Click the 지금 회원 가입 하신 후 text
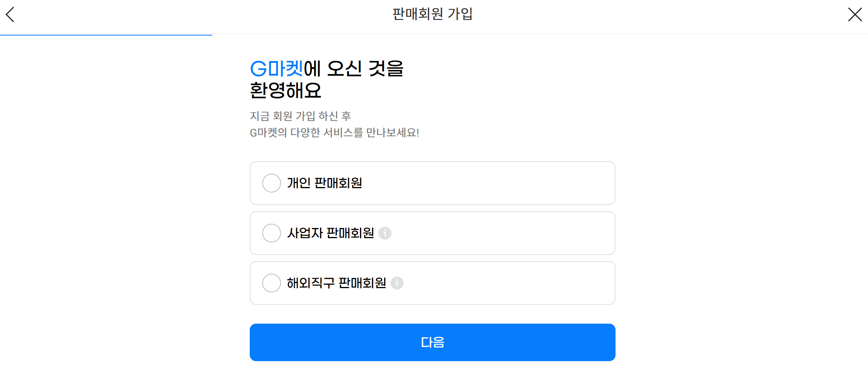This screenshot has height=383, width=868. pyautogui.click(x=300, y=116)
